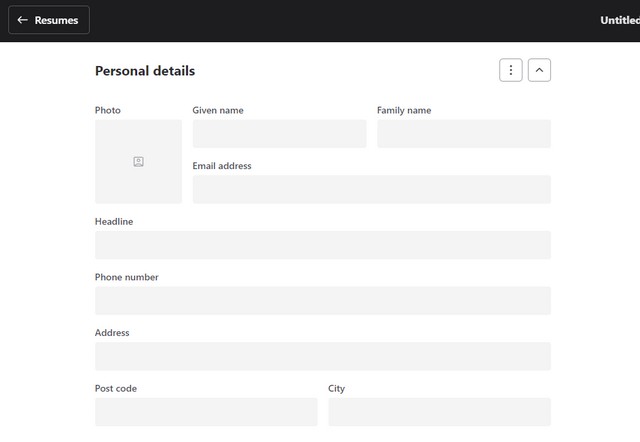This screenshot has height=442, width=640.
Task: Focus the Phone number field
Action: click(x=322, y=300)
